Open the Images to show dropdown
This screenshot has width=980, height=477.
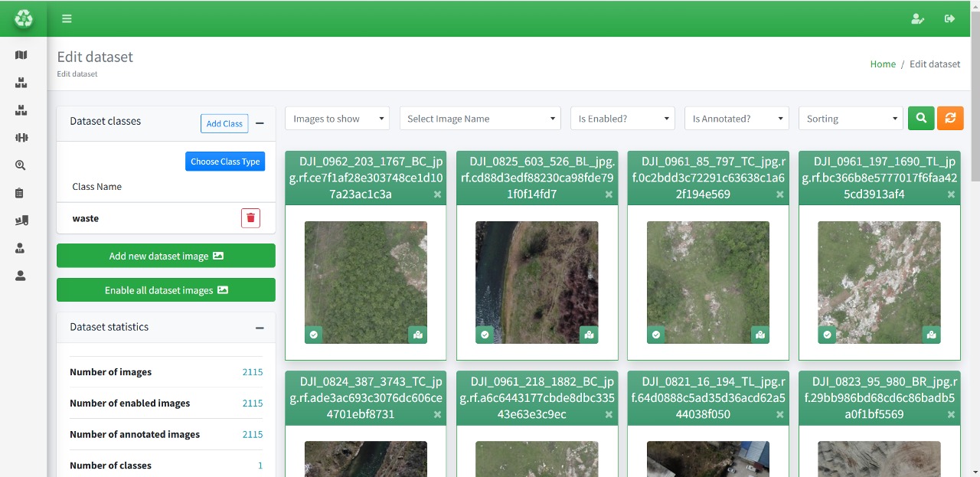pyautogui.click(x=338, y=118)
